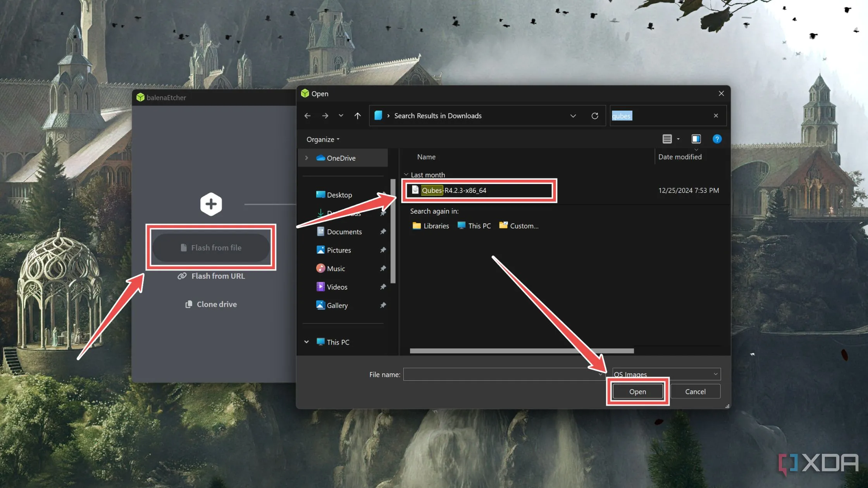Click the Cancel button
This screenshot has width=868, height=488.
tap(695, 392)
